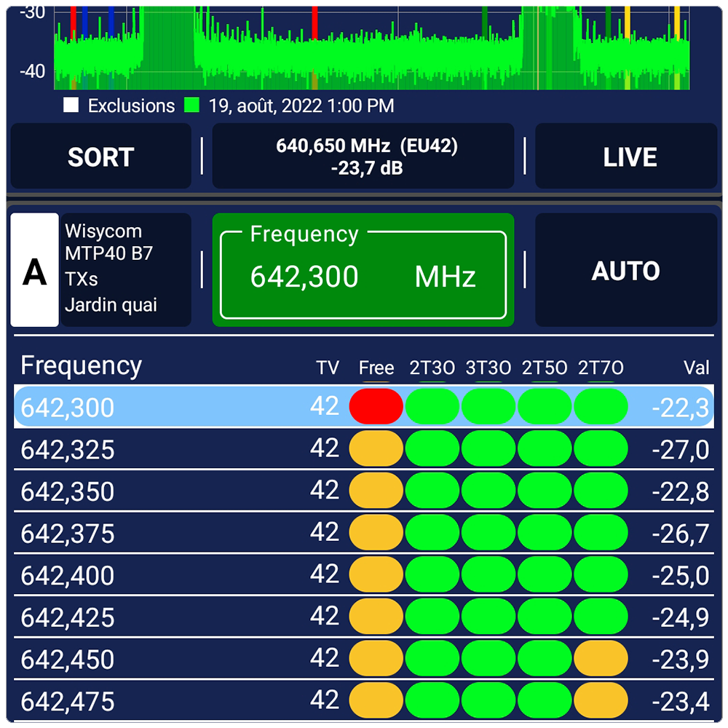Click the 2T70 column header
728x728 pixels.
(601, 368)
